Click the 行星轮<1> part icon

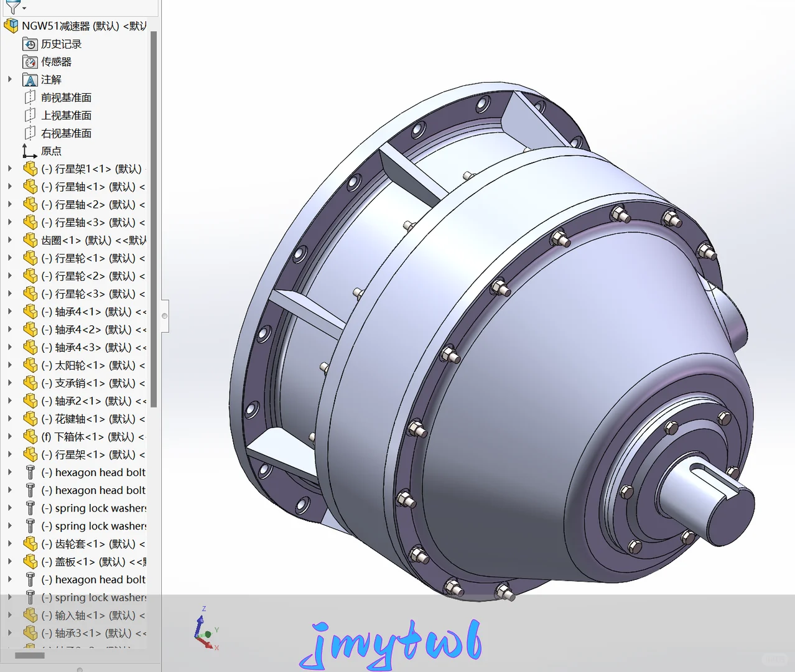(x=30, y=258)
